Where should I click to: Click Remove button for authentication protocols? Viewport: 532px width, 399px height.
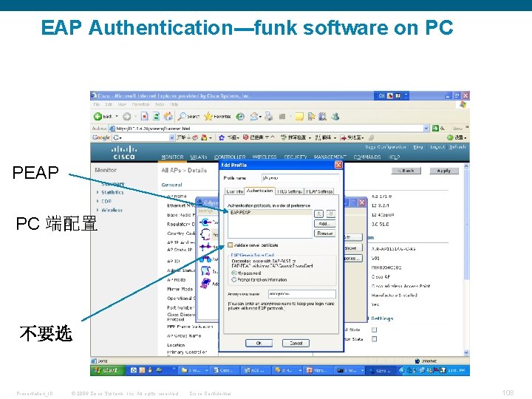(x=324, y=233)
